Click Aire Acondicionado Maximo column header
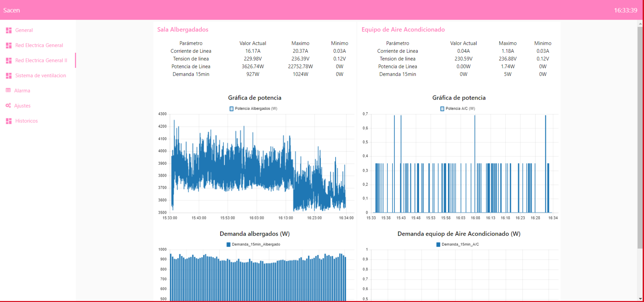Screen dimensions: 644x302 [x=508, y=44]
